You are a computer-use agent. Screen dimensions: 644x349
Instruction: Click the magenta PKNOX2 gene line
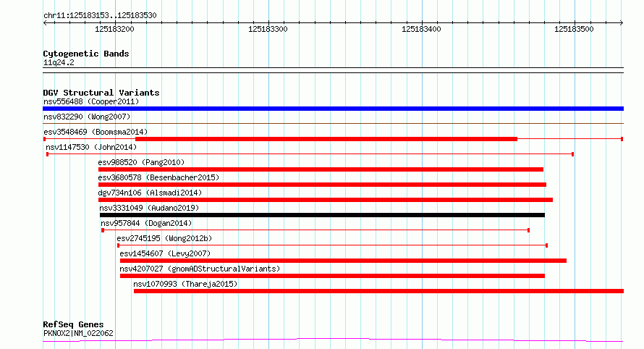(x=333, y=340)
